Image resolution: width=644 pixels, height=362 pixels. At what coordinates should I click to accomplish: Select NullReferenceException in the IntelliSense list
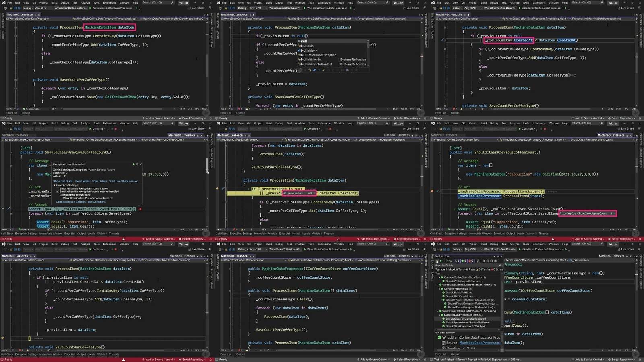click(318, 55)
